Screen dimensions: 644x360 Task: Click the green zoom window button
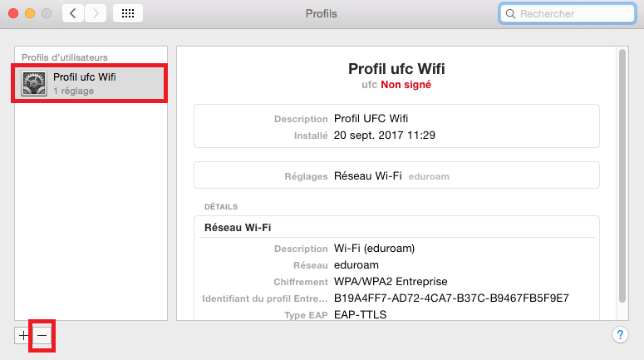coord(45,13)
